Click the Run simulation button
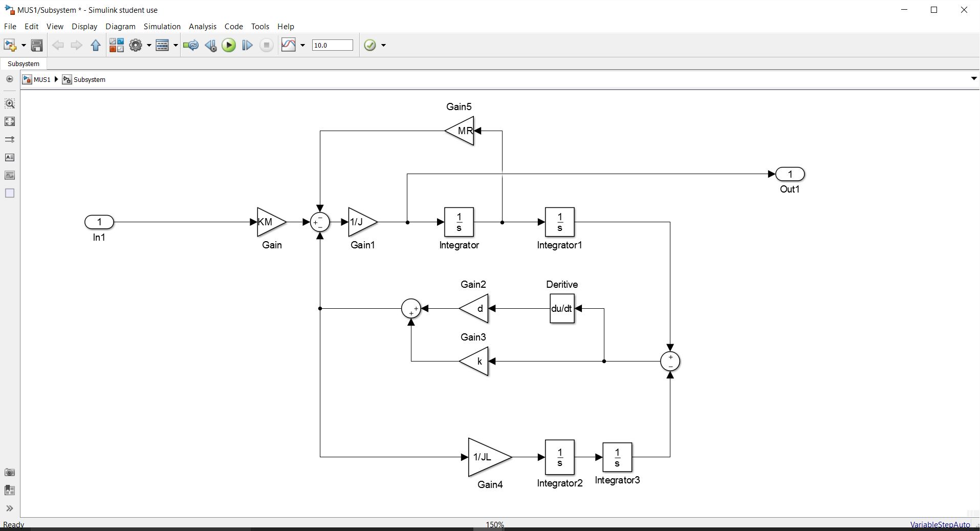This screenshot has width=980, height=531. pyautogui.click(x=229, y=46)
